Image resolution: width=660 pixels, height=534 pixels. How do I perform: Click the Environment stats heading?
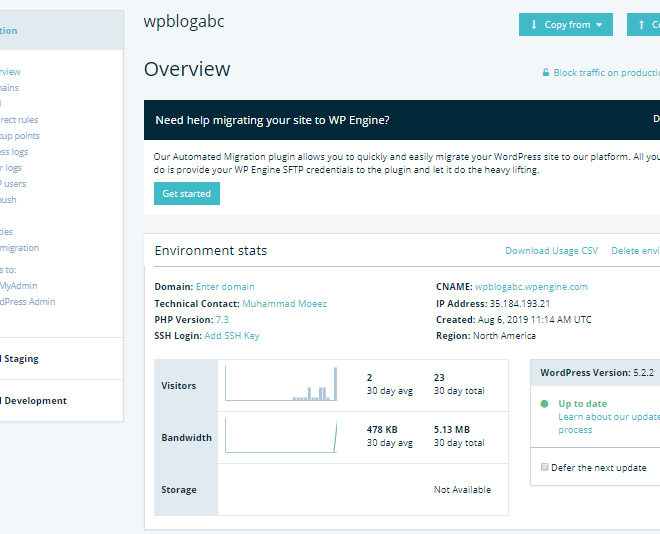coord(211,251)
